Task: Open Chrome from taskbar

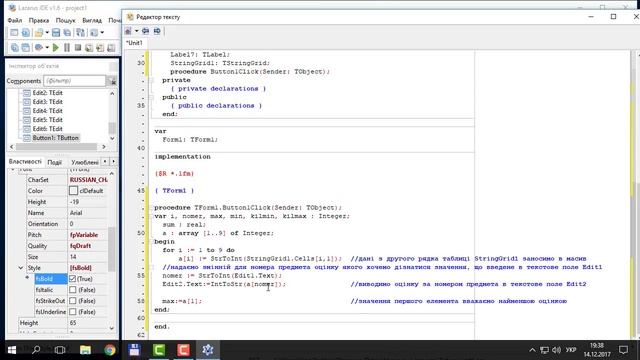Action: (x=109, y=350)
